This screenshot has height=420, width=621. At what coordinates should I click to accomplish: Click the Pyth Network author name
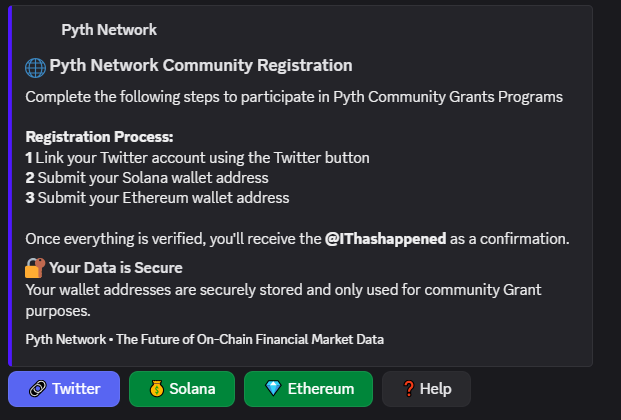point(108,30)
